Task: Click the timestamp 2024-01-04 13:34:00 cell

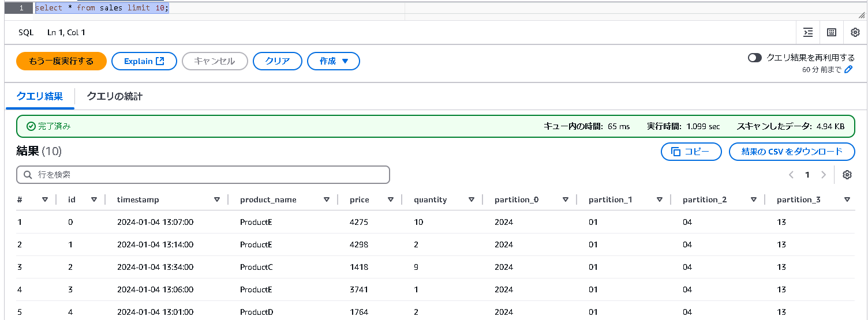Action: click(x=155, y=267)
